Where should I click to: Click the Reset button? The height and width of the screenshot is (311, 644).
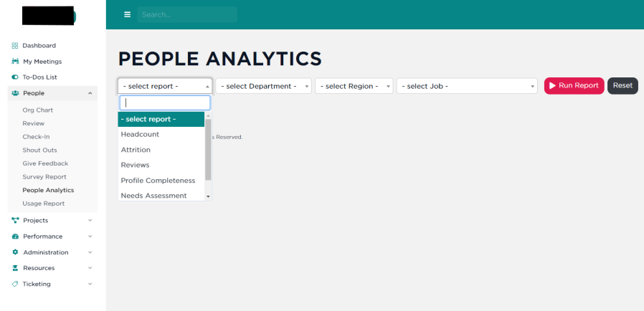pyautogui.click(x=622, y=86)
